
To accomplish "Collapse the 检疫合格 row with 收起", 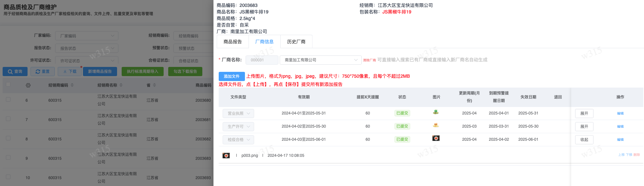I will [x=584, y=140].
